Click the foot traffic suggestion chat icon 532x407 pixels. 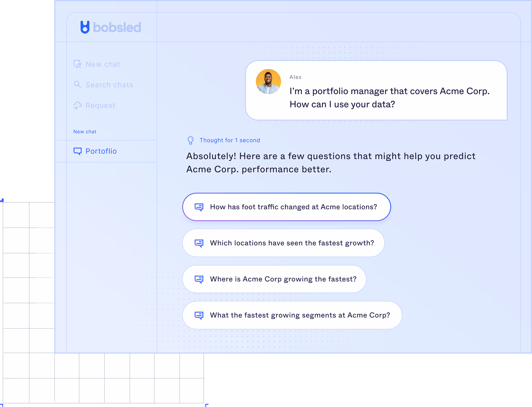click(x=199, y=207)
